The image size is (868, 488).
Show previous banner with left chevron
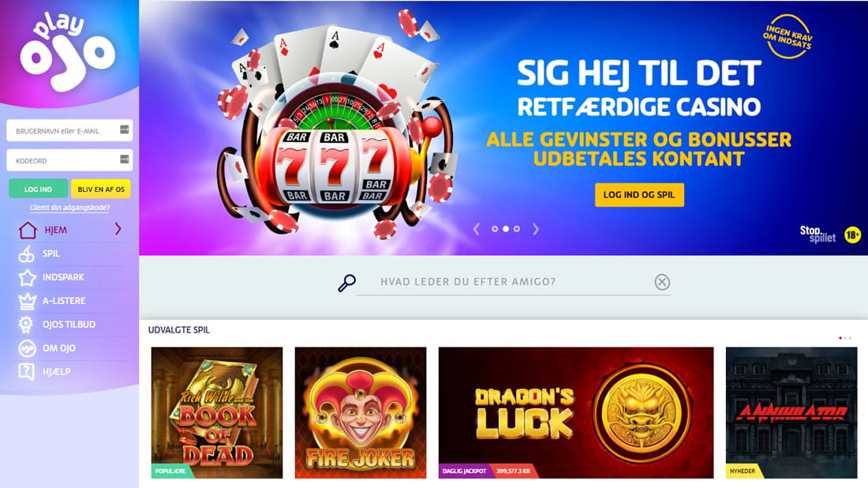476,229
